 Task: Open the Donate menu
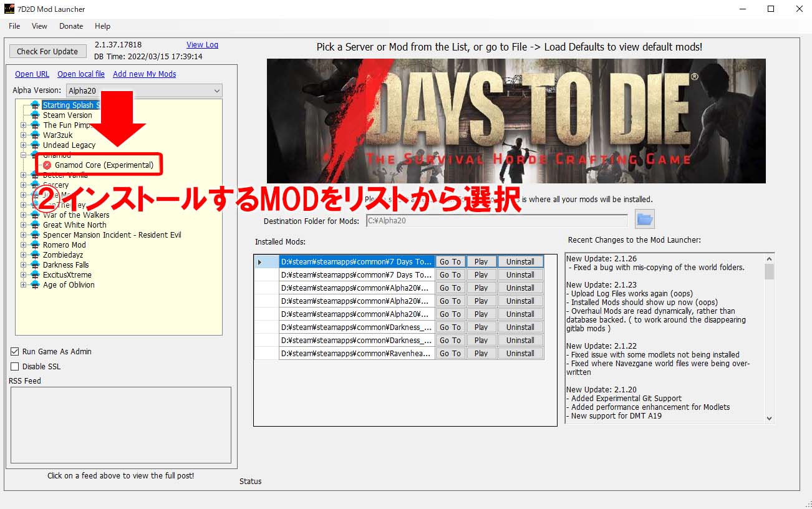coord(70,26)
